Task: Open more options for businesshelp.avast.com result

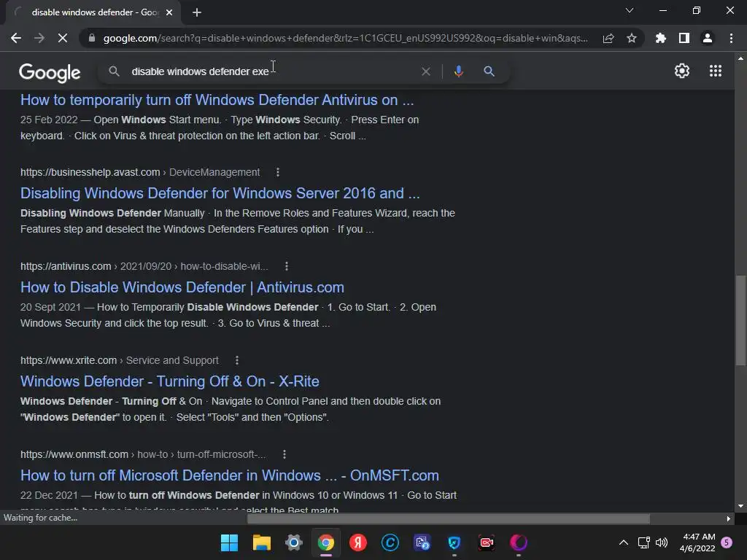Action: 278,172
